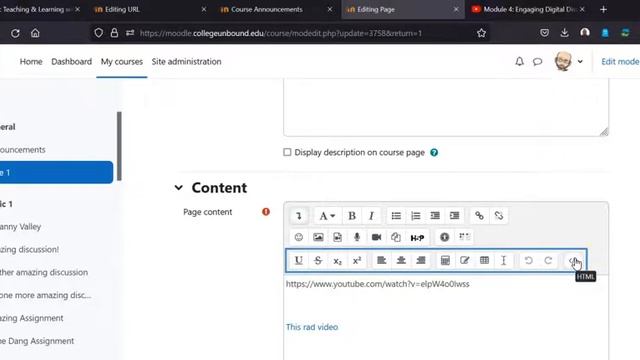Insert a media file
Screen dimensions: 640x360
pos(338,237)
